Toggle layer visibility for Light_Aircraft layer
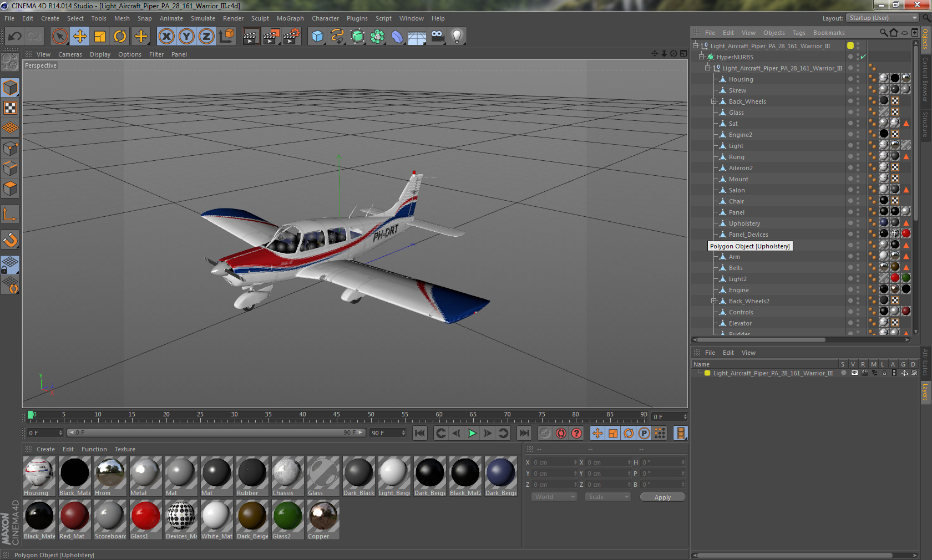The width and height of the screenshot is (932, 560). coord(854,373)
